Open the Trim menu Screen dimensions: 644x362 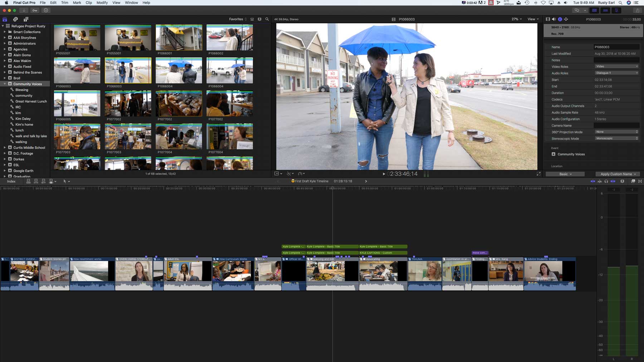coord(65,3)
